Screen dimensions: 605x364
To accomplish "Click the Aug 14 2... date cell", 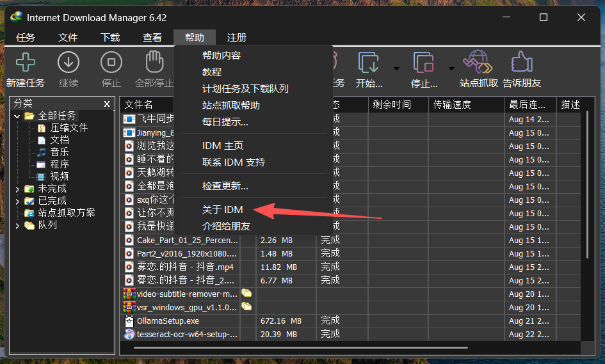I will (529, 120).
